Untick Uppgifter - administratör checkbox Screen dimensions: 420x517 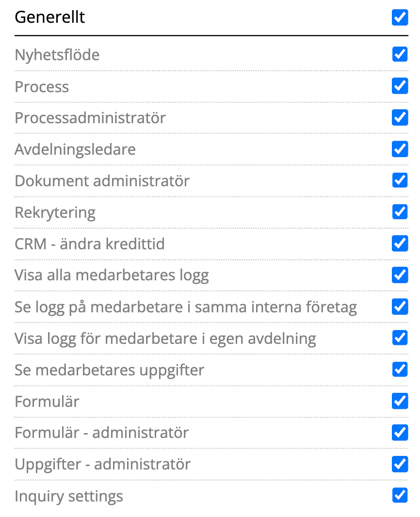pyautogui.click(x=400, y=464)
